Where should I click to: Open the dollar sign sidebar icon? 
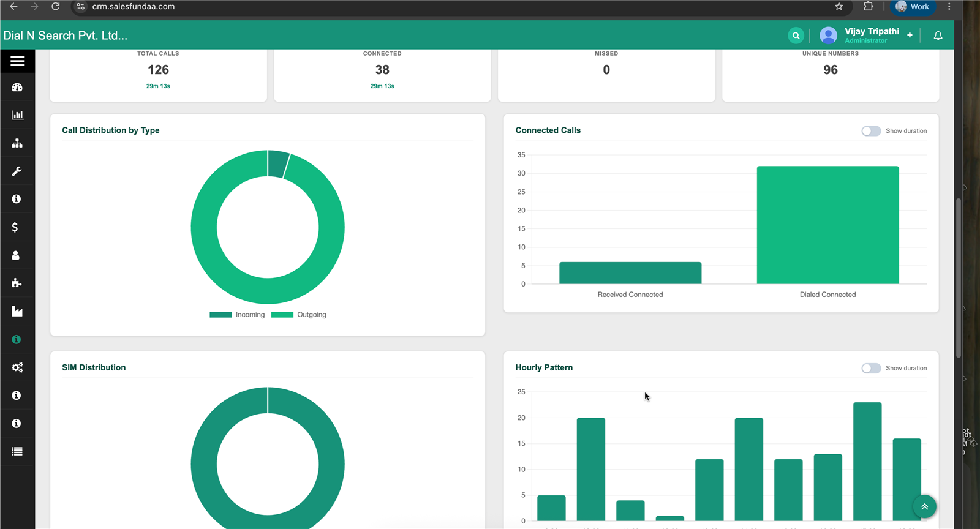pyautogui.click(x=15, y=227)
